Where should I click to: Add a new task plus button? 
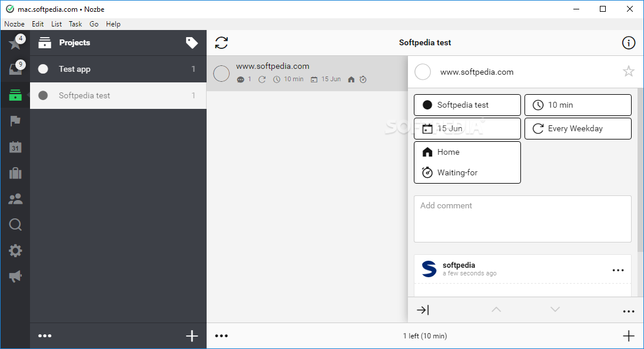628,336
